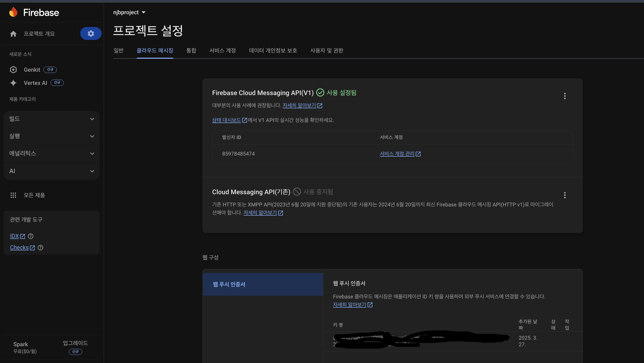The height and width of the screenshot is (363, 644).
Task: Open the three-dot menu for Cloud Messaging API(기존)
Action: click(565, 195)
